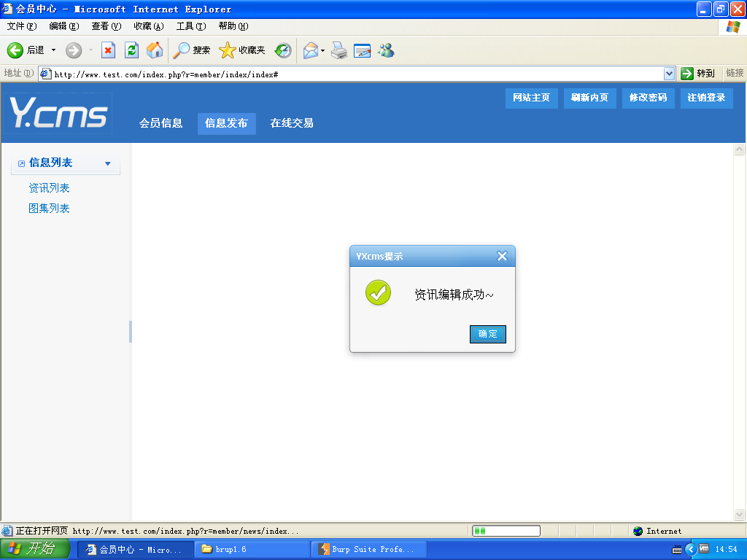Open the 编辑(E) menu
Screen dimensions: 747x560
(x=64, y=26)
